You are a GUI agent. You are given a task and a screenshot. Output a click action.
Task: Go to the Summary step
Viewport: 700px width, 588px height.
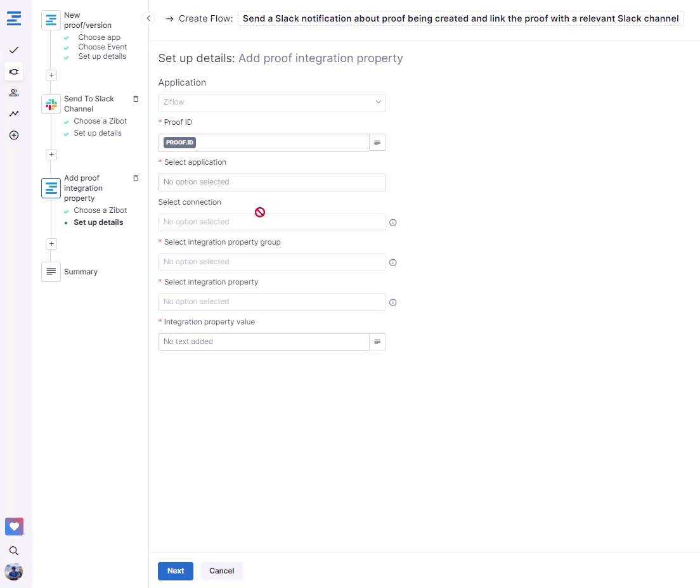[x=81, y=272]
